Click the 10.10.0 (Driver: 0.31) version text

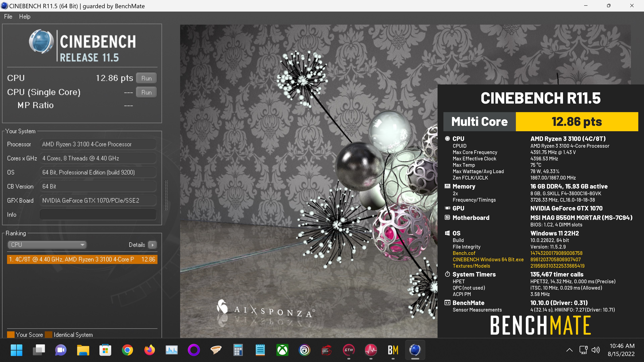(559, 303)
